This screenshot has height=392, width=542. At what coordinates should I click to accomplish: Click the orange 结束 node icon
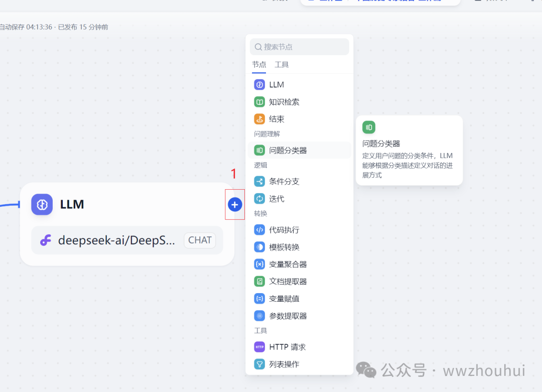pos(259,119)
